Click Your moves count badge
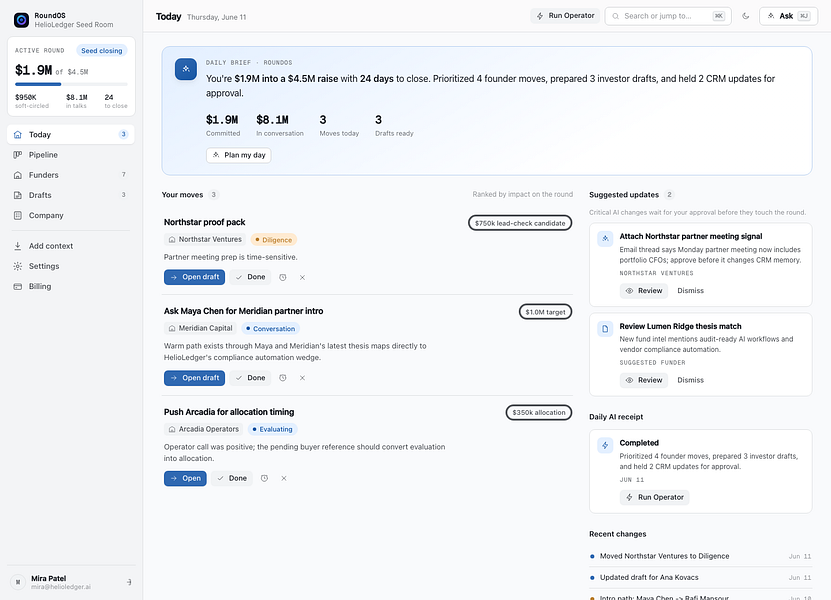831x600 pixels. click(214, 195)
